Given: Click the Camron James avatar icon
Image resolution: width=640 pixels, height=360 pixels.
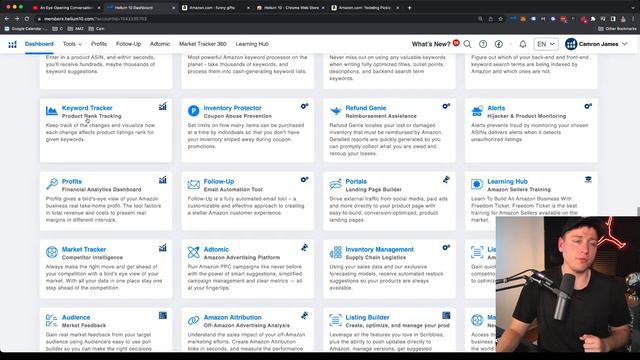Looking at the screenshot, I should point(571,44).
